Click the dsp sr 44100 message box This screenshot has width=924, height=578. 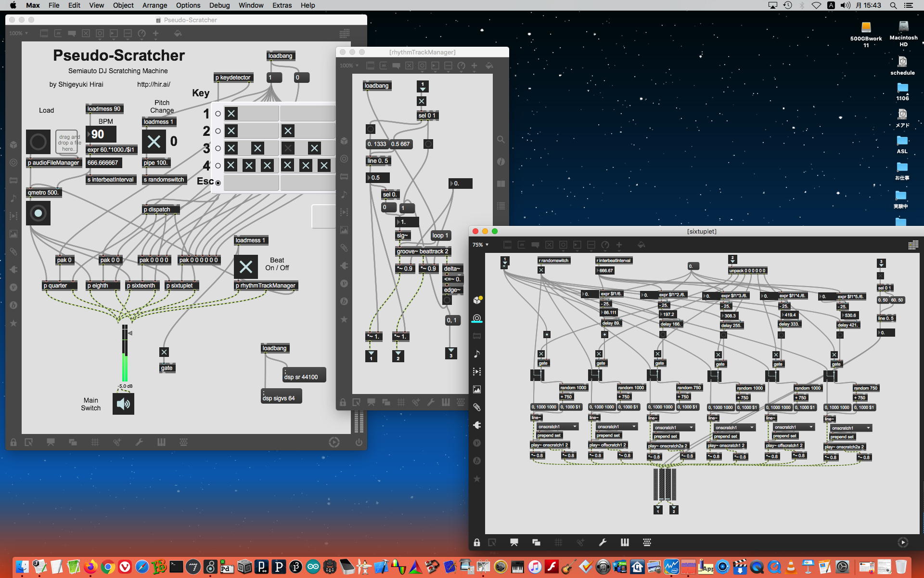(304, 375)
